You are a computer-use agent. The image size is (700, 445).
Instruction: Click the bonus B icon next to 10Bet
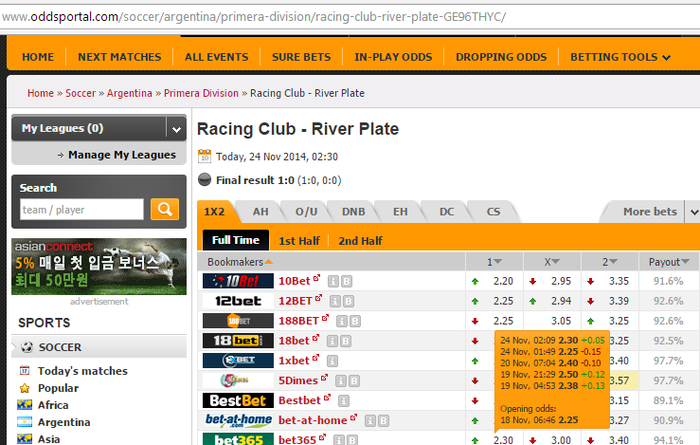click(x=347, y=281)
